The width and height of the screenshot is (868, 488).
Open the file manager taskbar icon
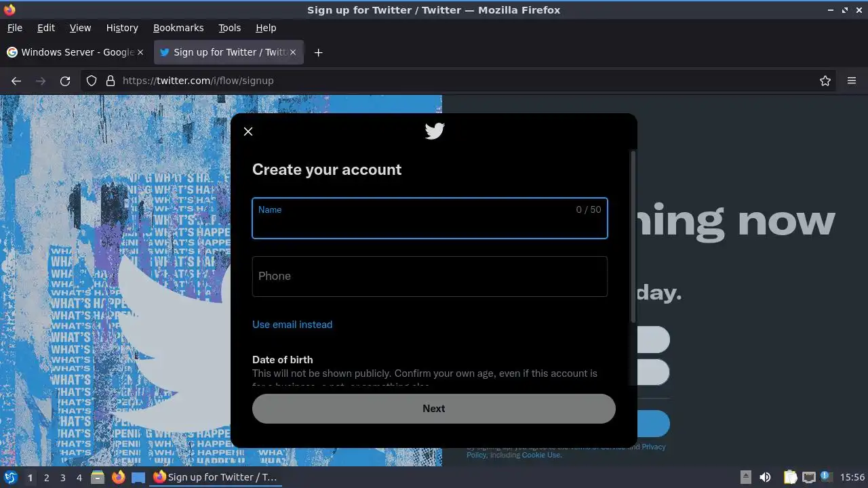(98, 477)
